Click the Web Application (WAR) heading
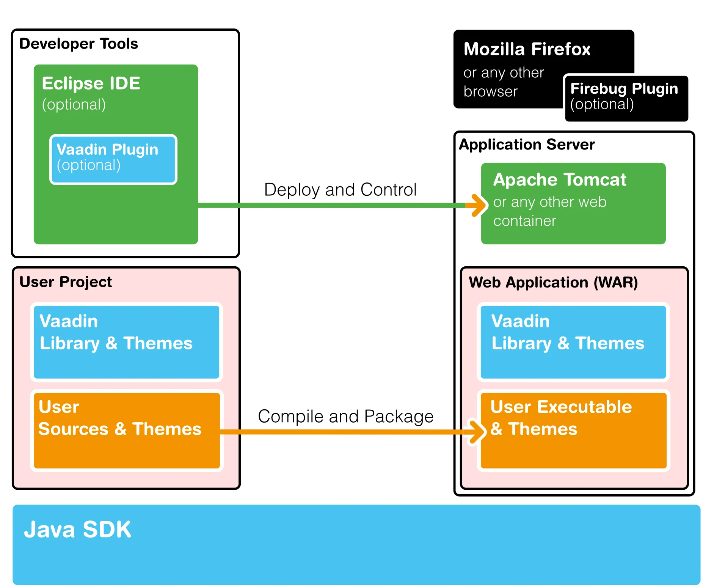The image size is (714, 588). 553,282
